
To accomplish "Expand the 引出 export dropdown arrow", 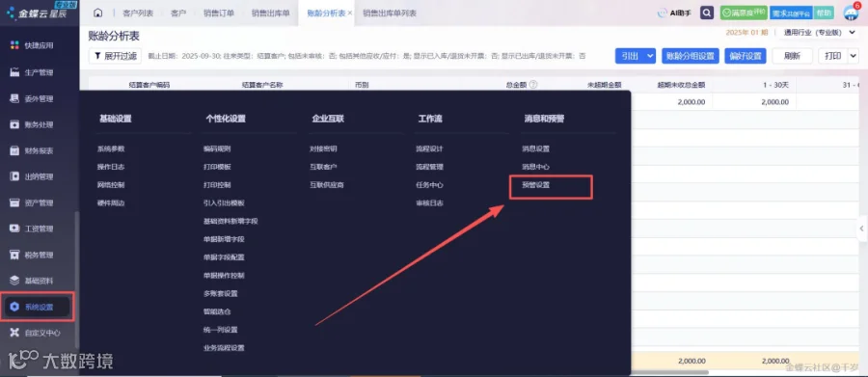I will pyautogui.click(x=650, y=56).
